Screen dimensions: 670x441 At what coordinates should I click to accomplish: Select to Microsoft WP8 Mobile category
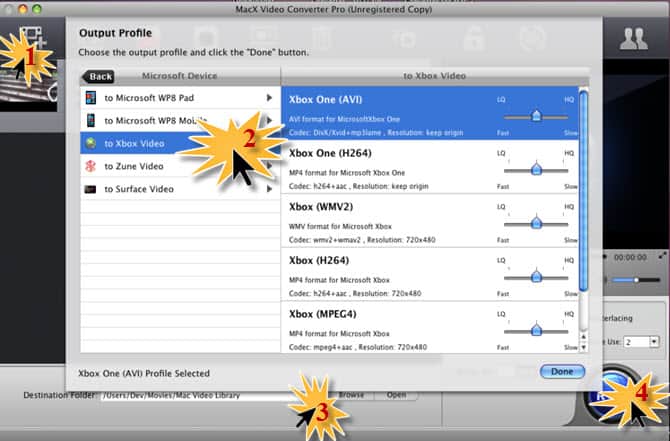[x=180, y=121]
